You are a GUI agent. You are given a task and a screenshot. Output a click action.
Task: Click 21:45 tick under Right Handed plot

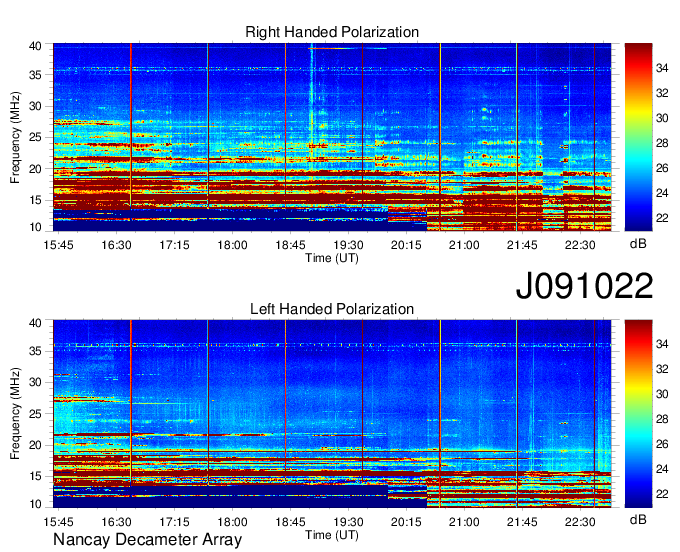point(522,245)
